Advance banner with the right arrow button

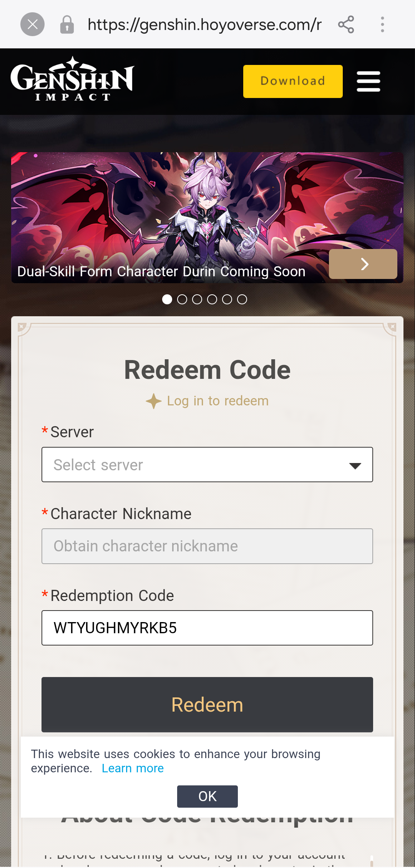[363, 264]
